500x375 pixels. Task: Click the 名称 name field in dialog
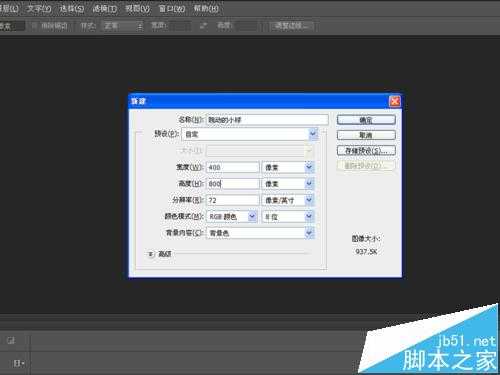coord(267,120)
